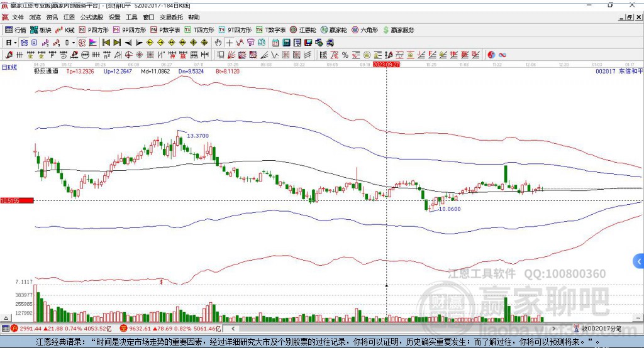Open the 9P四方形 tool
Image resolution: width=644 pixels, height=348 pixels.
coord(130,30)
